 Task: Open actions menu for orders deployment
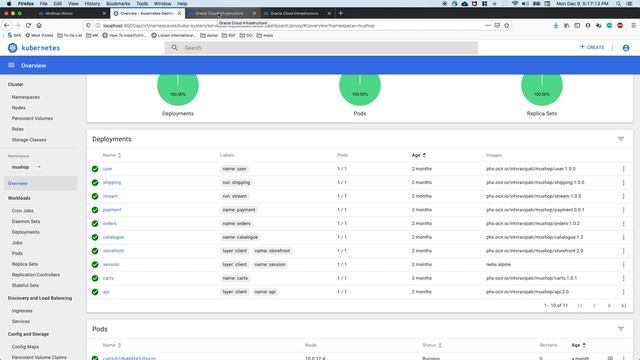click(623, 224)
